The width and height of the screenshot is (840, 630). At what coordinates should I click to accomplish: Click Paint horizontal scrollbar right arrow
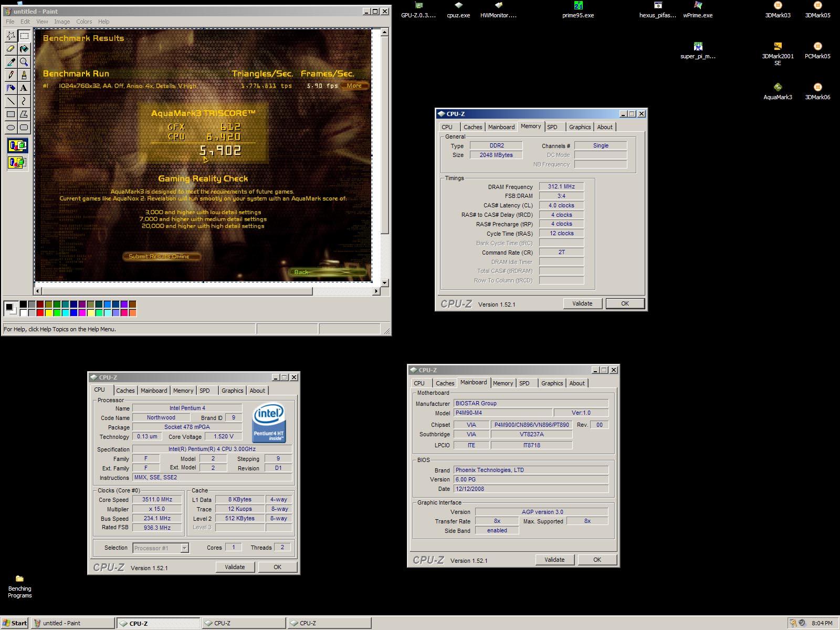pos(376,291)
